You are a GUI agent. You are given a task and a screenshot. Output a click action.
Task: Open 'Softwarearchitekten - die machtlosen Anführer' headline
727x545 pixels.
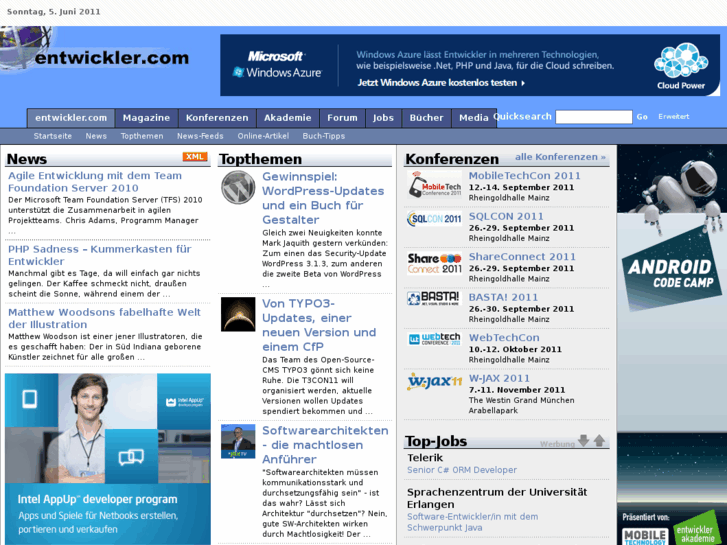coord(325,445)
